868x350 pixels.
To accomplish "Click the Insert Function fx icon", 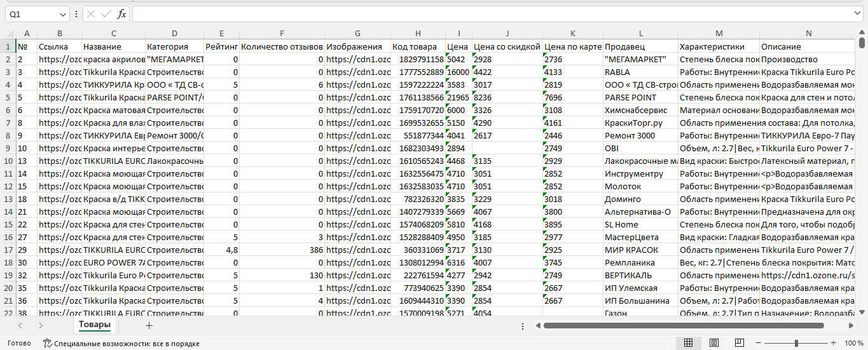I will [x=121, y=14].
